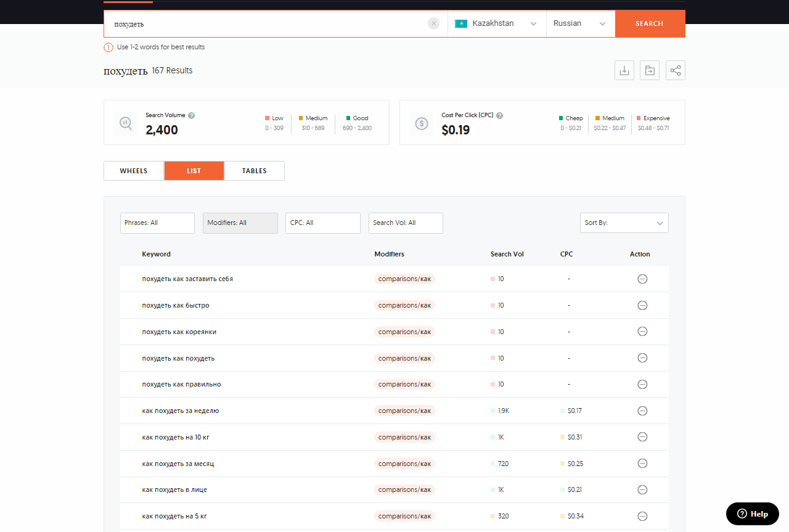Click the 167 Results count text

click(172, 71)
